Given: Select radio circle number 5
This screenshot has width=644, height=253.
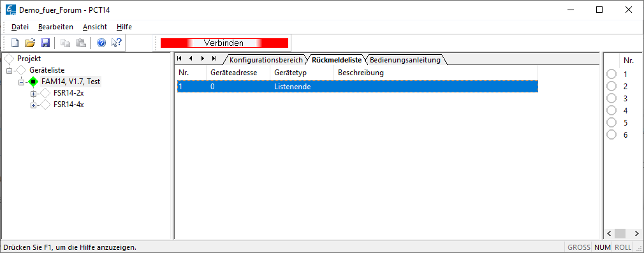Looking at the screenshot, I should [x=611, y=122].
